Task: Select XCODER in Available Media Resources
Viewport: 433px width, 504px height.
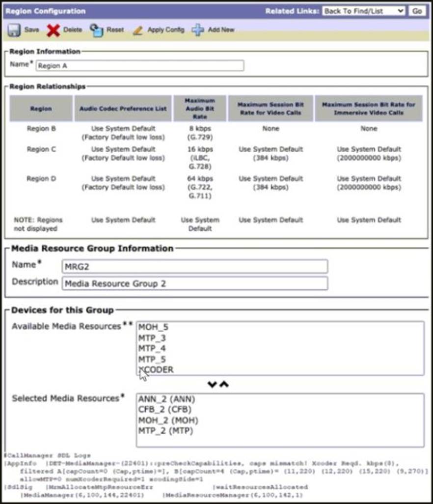Action: click(156, 369)
